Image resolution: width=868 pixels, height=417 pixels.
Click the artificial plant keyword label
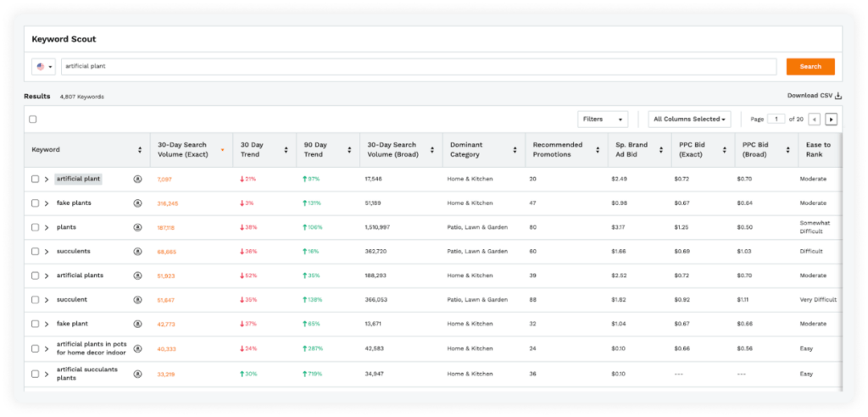(x=78, y=179)
